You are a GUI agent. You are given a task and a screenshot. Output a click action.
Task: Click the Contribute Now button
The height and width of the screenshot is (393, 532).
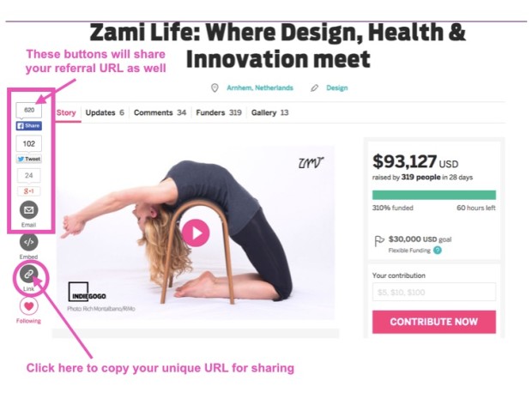click(434, 322)
